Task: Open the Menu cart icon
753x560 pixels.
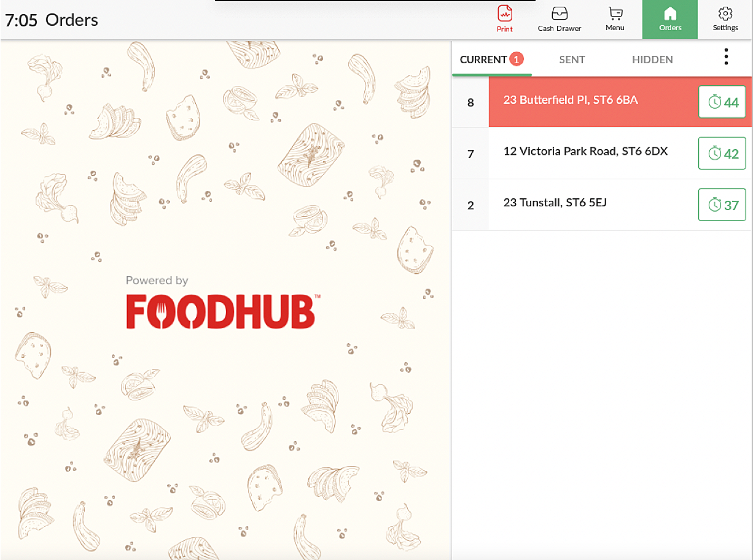Action: point(615,19)
